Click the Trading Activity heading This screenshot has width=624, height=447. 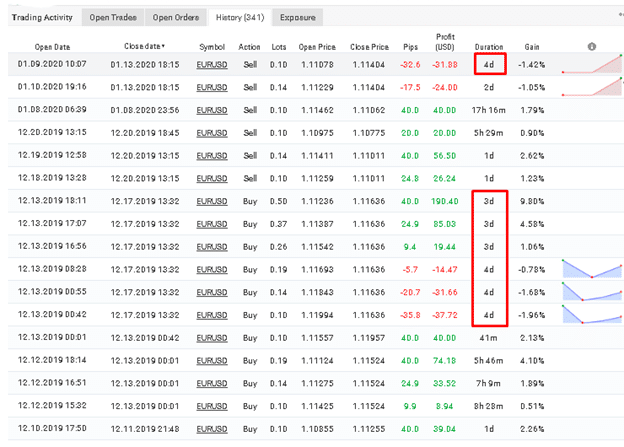42,18
